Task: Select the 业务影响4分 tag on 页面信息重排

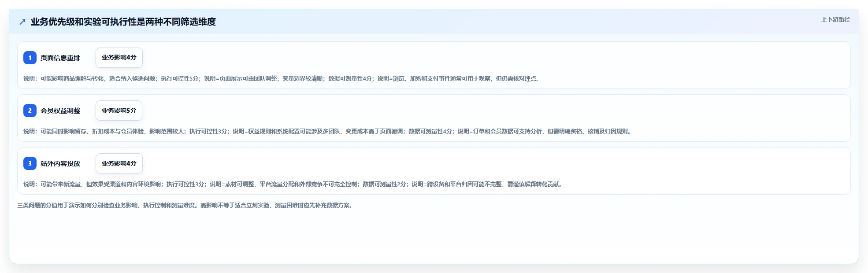Action: click(x=119, y=58)
